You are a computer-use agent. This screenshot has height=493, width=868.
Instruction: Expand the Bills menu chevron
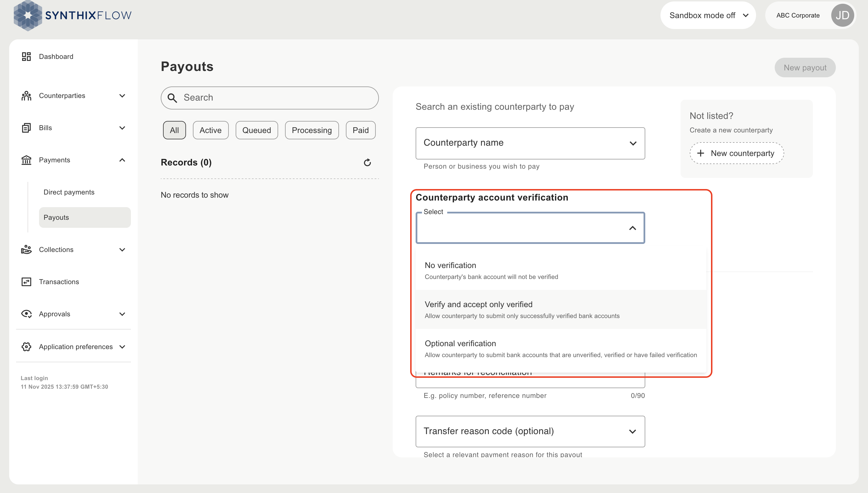122,128
